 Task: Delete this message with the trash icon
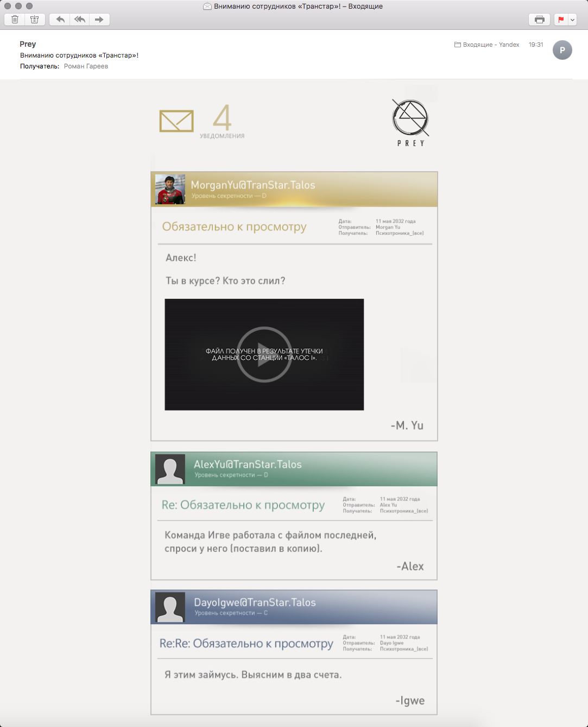pos(15,20)
